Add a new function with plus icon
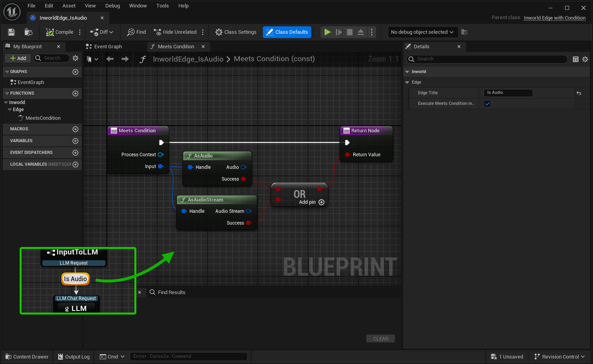593x364 pixels. 75,93
